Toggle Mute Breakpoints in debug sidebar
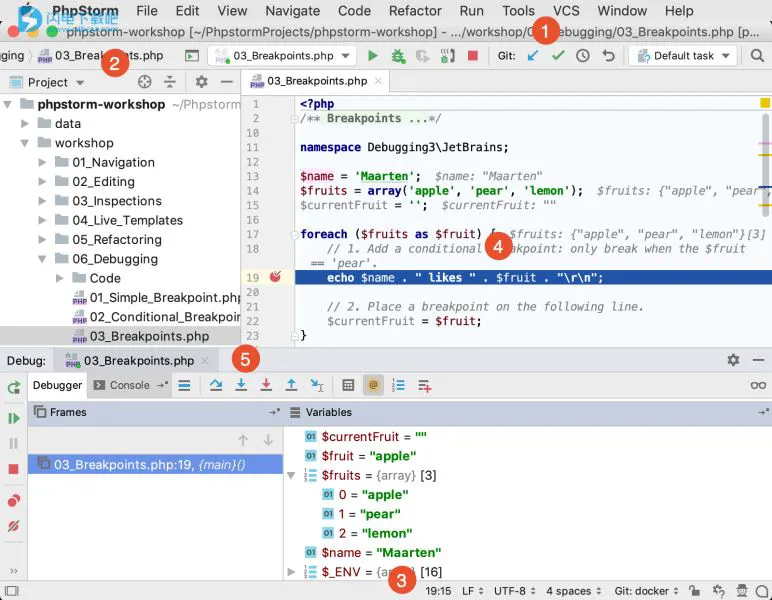Image resolution: width=772 pixels, height=600 pixels. coord(13,525)
